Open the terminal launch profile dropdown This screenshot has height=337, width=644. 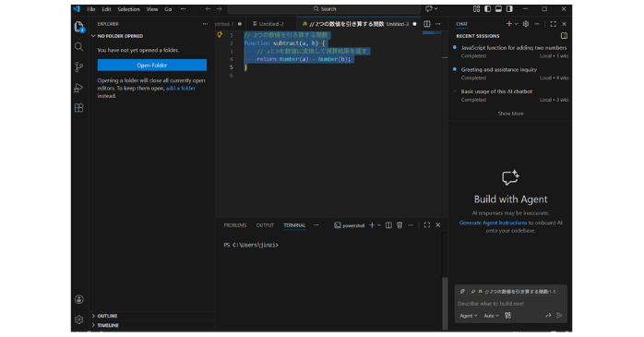tap(379, 225)
